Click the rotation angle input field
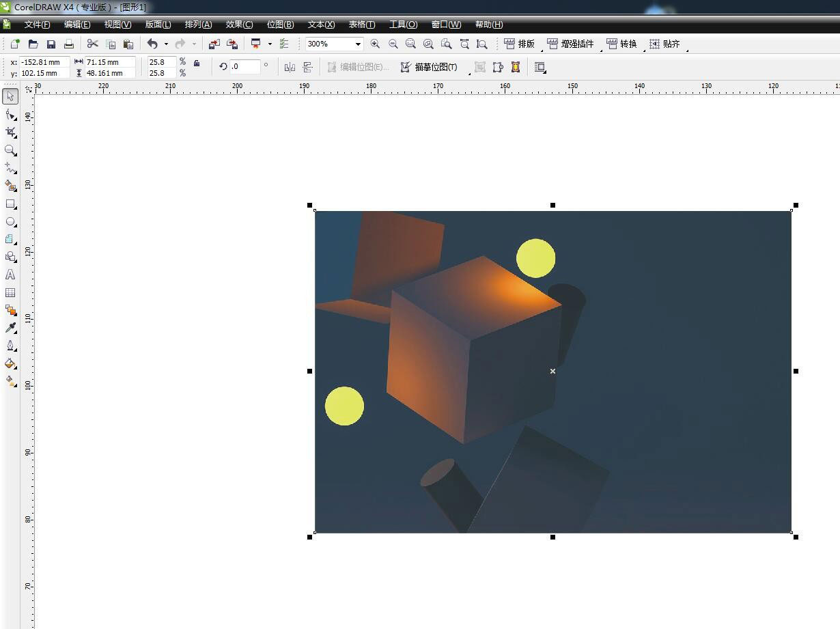The width and height of the screenshot is (840, 629). [245, 67]
